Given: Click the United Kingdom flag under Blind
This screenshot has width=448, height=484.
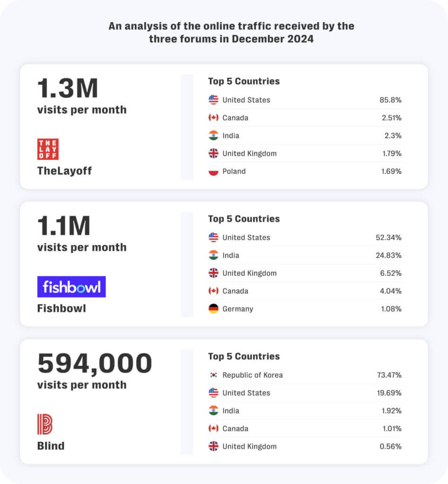Looking at the screenshot, I should point(213,446).
